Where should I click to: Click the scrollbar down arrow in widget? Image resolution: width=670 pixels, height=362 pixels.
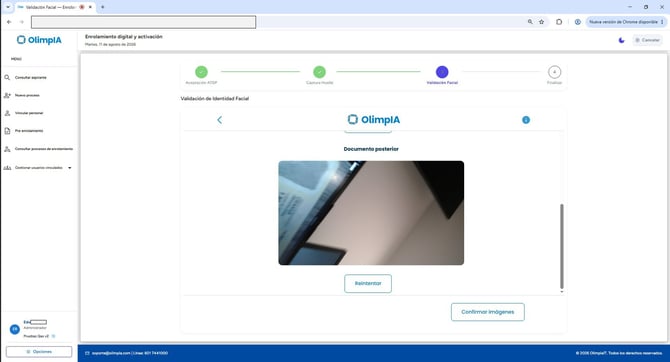point(561,291)
